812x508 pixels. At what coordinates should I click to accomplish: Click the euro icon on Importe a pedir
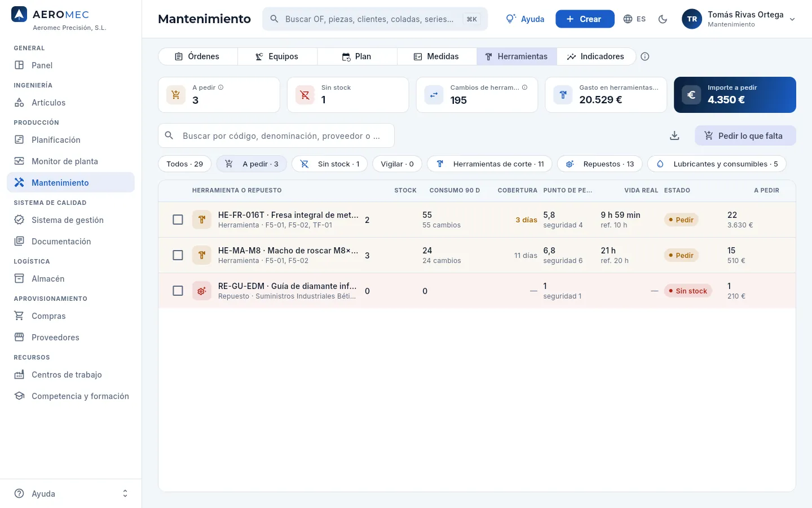click(691, 95)
